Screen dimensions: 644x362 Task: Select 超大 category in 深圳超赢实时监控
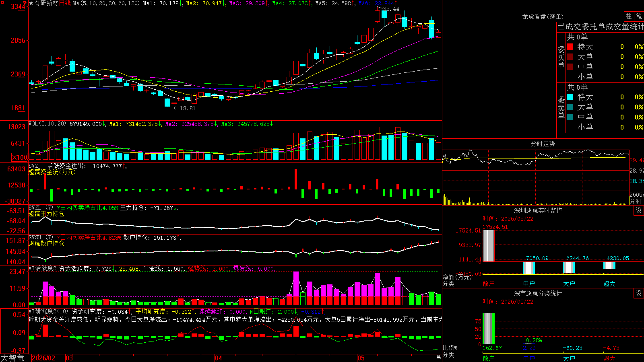click(x=609, y=283)
